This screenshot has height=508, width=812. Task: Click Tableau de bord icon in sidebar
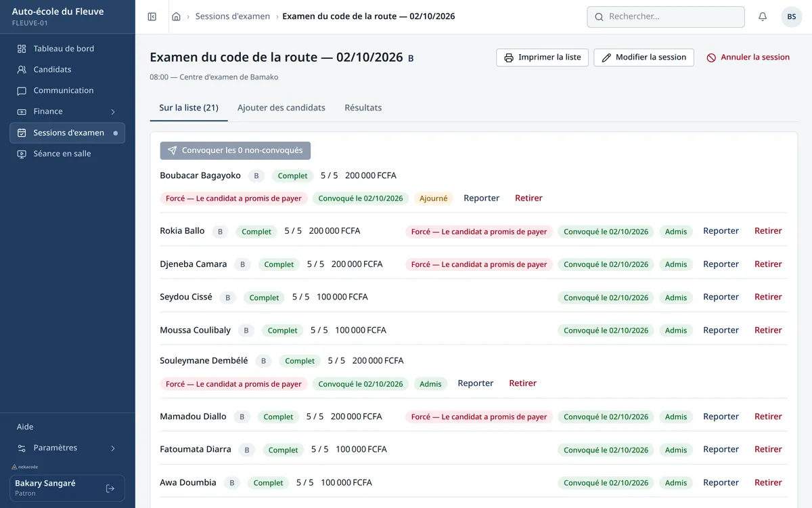click(x=22, y=49)
